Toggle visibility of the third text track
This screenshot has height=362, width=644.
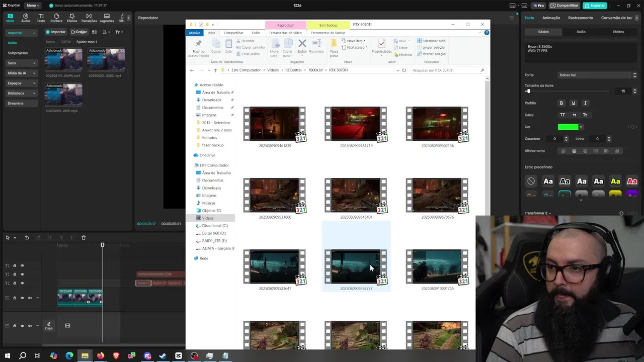click(22, 284)
